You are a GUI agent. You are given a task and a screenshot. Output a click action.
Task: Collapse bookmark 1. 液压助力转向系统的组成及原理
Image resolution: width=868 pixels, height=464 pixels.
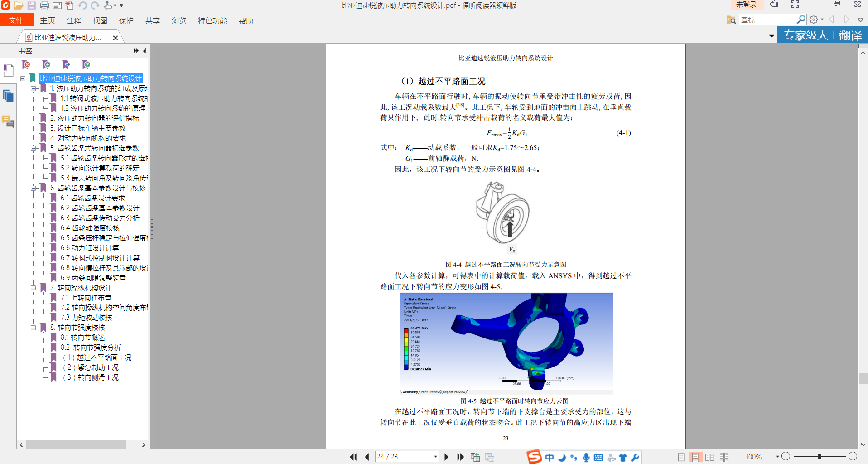point(34,88)
